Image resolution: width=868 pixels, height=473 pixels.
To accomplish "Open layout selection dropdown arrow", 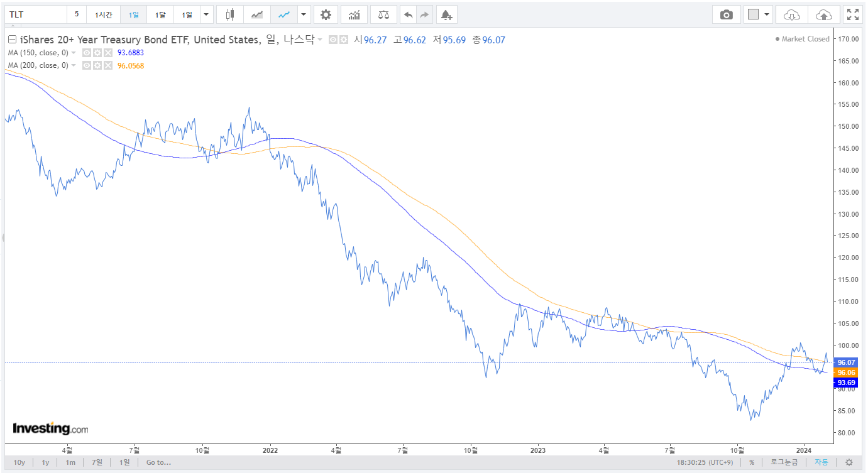I will coord(767,14).
